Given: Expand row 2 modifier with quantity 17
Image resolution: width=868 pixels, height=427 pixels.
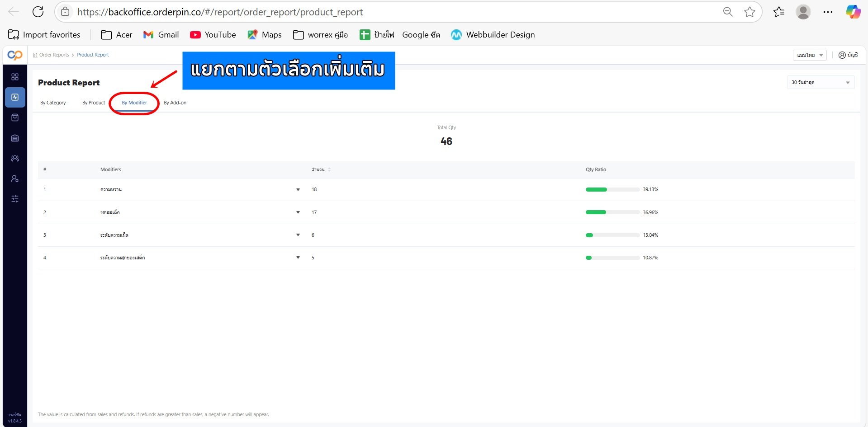Looking at the screenshot, I should tap(298, 212).
